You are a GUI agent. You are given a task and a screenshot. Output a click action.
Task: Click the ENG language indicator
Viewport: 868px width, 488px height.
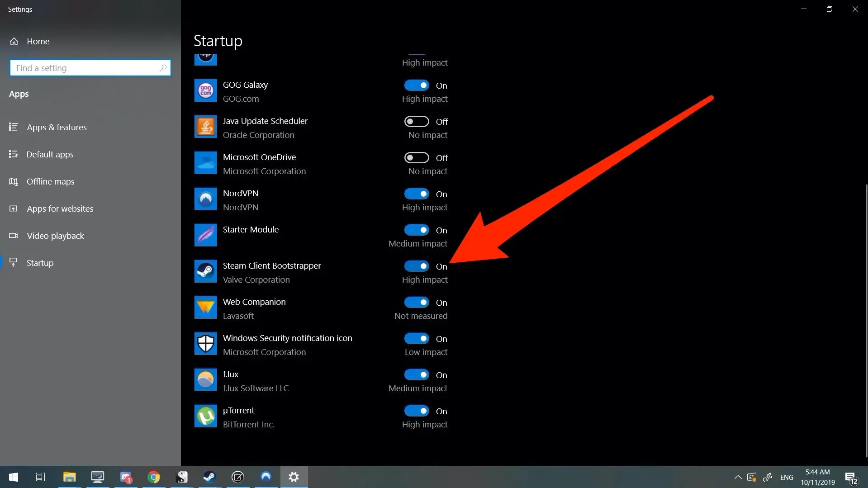(787, 477)
